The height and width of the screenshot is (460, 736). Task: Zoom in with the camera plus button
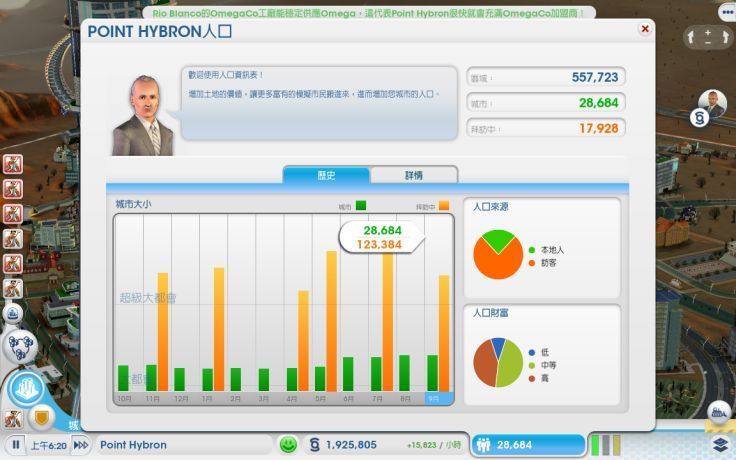(708, 32)
